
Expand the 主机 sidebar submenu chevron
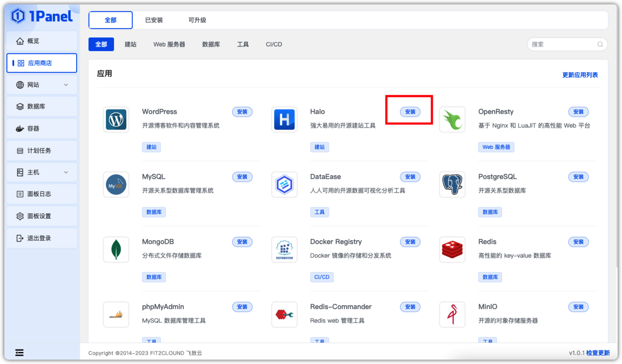pyautogui.click(x=66, y=172)
